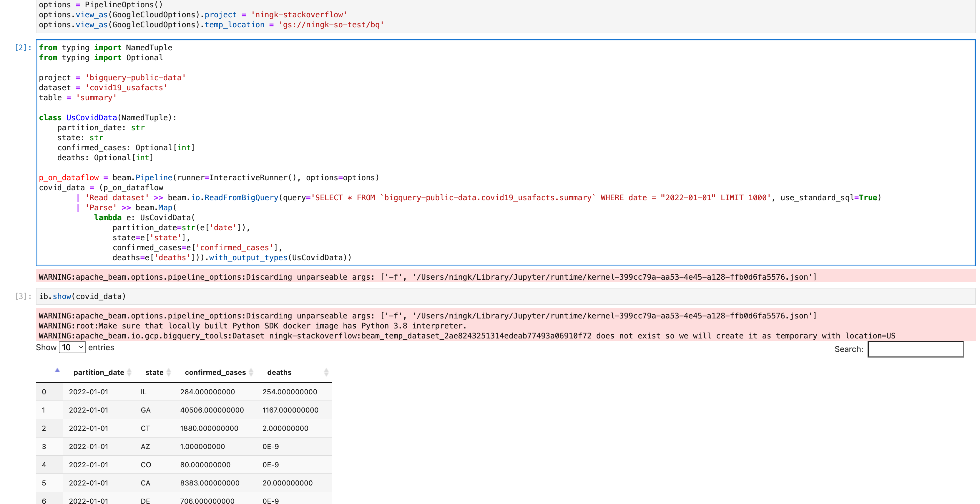This screenshot has height=504, width=980.
Task: Click sort arrows next to confirmed_cases header
Action: (251, 373)
